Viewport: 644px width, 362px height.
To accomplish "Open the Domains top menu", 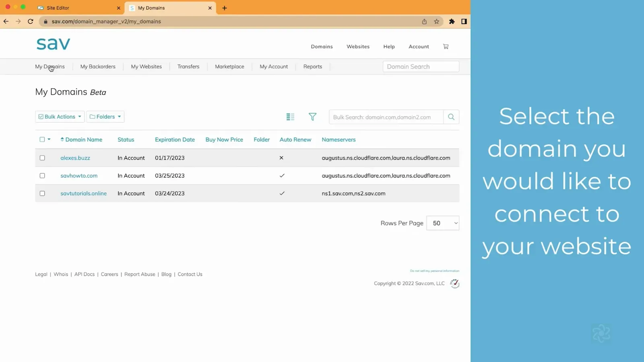I will click(322, 47).
